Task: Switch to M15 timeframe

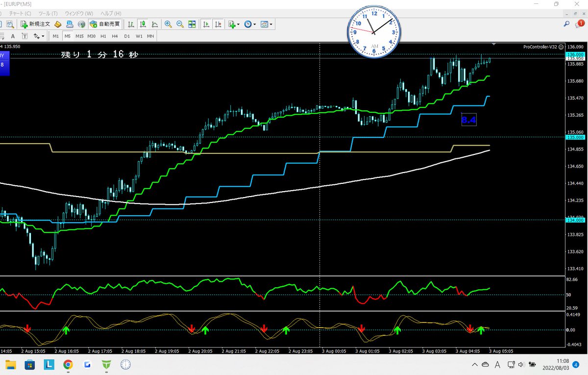Action: pyautogui.click(x=79, y=36)
